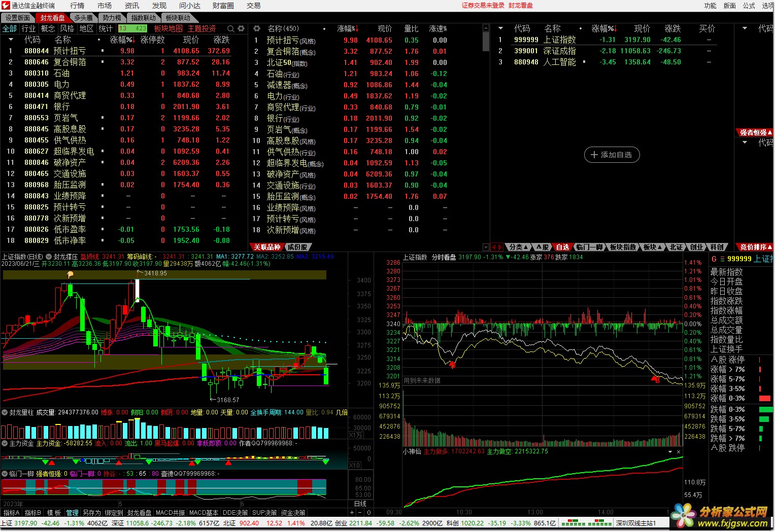Image resolution: width=776 pixels, height=532 pixels.
Task: Open the 市场 menu
Action: pyautogui.click(x=105, y=6)
